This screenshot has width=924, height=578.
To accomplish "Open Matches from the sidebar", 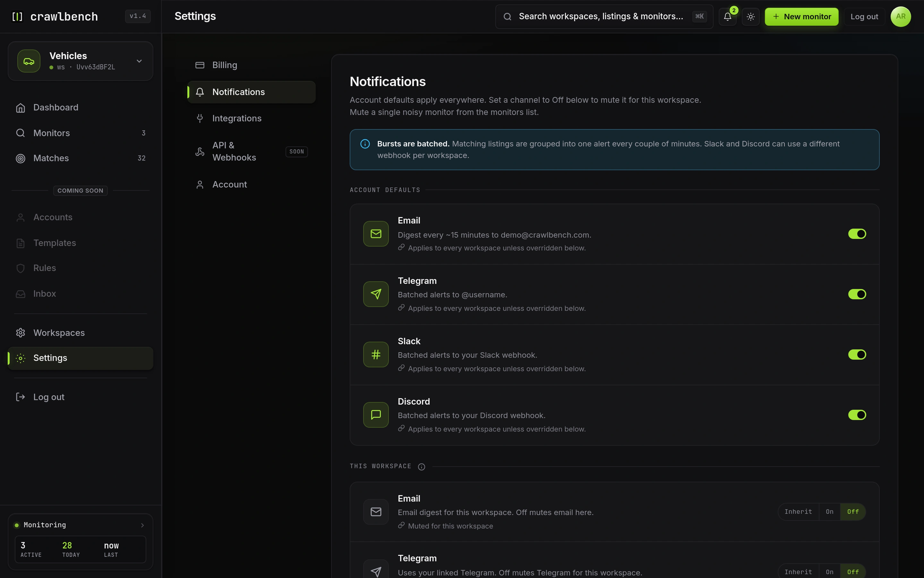I will (x=81, y=158).
